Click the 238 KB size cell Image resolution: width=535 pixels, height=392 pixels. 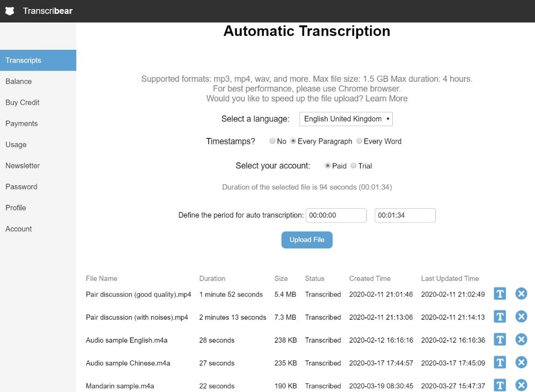(x=285, y=340)
